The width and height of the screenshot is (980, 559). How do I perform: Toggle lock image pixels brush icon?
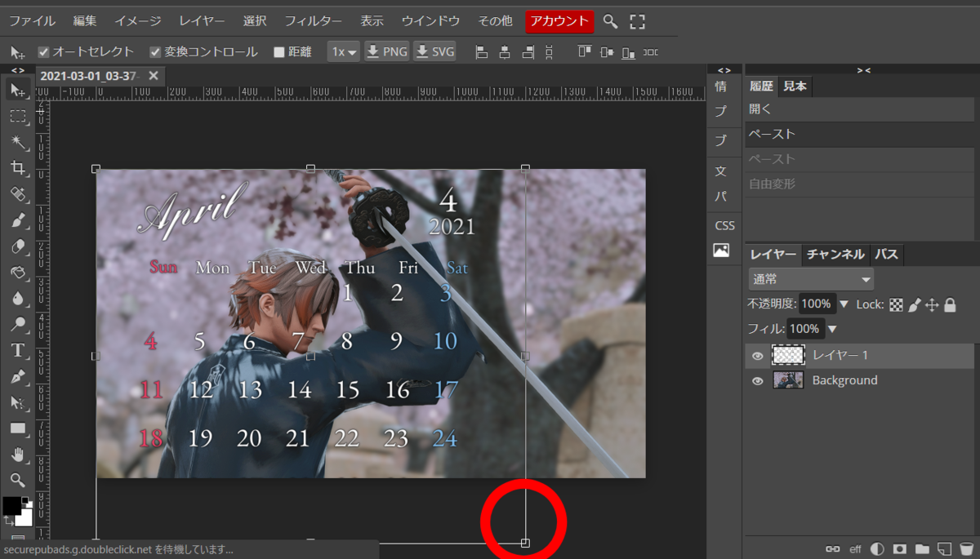915,304
